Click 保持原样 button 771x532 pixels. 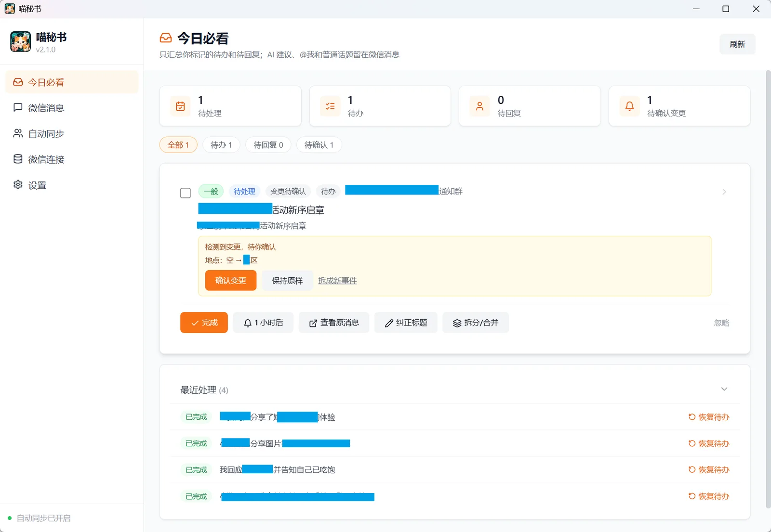pyautogui.click(x=287, y=281)
